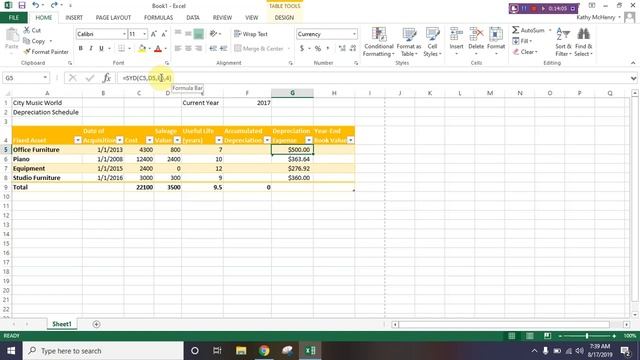Toggle Bold formatting
The height and width of the screenshot is (360, 640).
pyautogui.click(x=81, y=49)
